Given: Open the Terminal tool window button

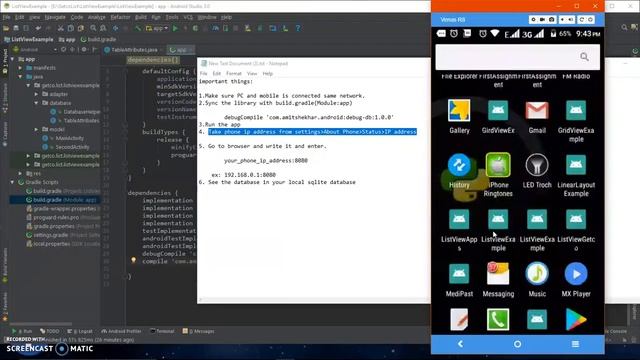Looking at the screenshot, I should (162, 331).
